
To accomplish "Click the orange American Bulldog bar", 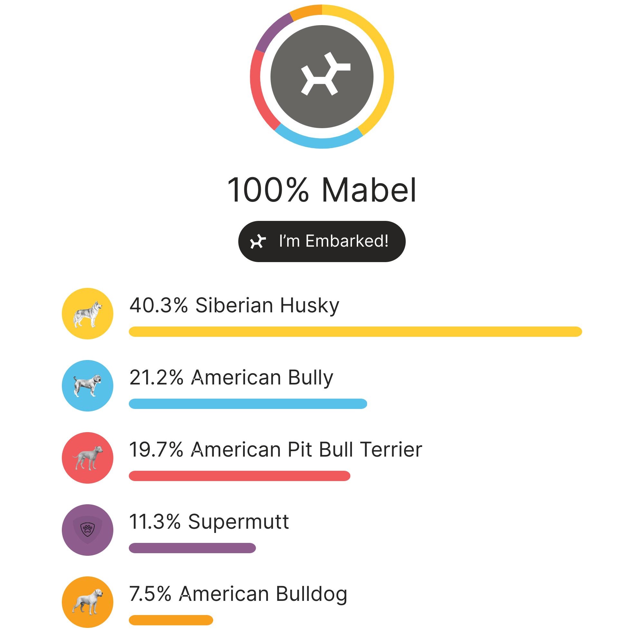I will (x=171, y=620).
